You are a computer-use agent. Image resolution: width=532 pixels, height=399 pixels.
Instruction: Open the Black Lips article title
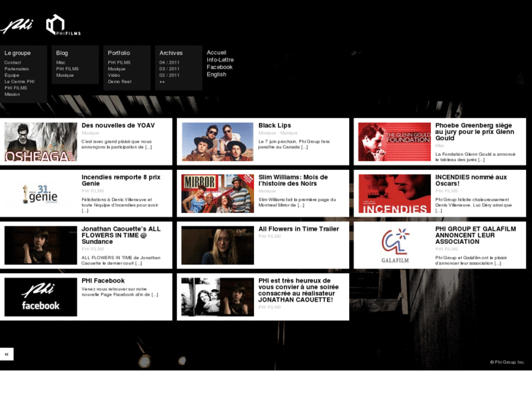[x=274, y=125]
